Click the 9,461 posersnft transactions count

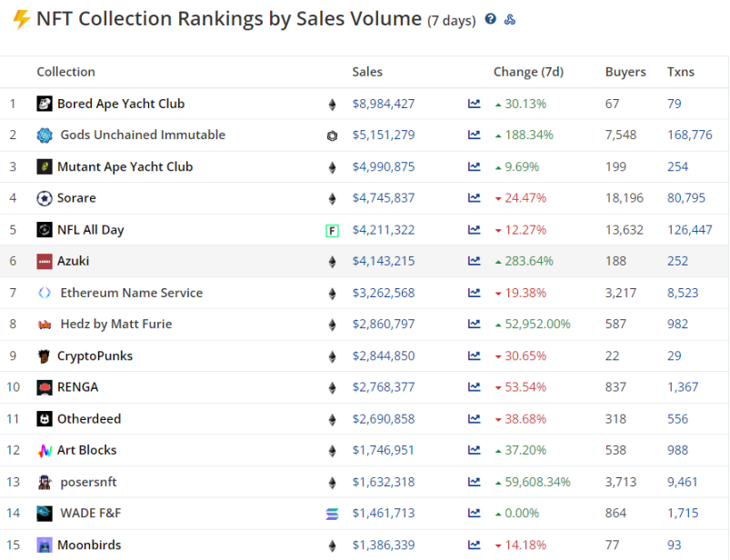pyautogui.click(x=683, y=482)
